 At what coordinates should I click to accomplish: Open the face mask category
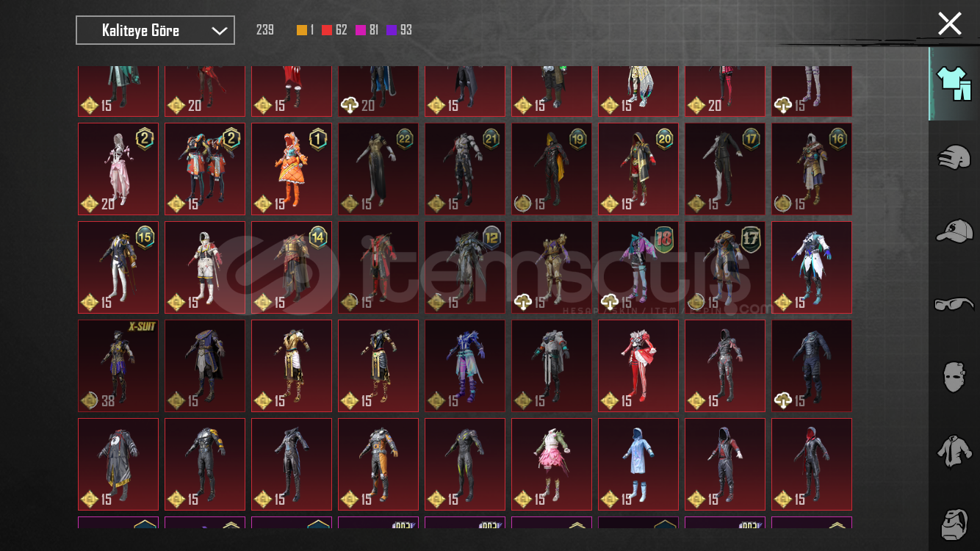[x=954, y=376]
